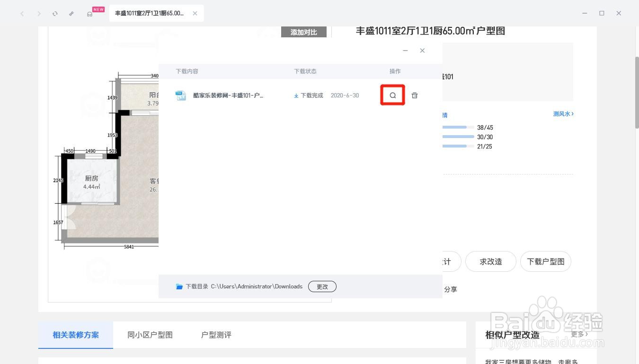Viewport: 639px width, 364px height.
Task: Click the 21/25 score progress bar
Action: [x=458, y=146]
